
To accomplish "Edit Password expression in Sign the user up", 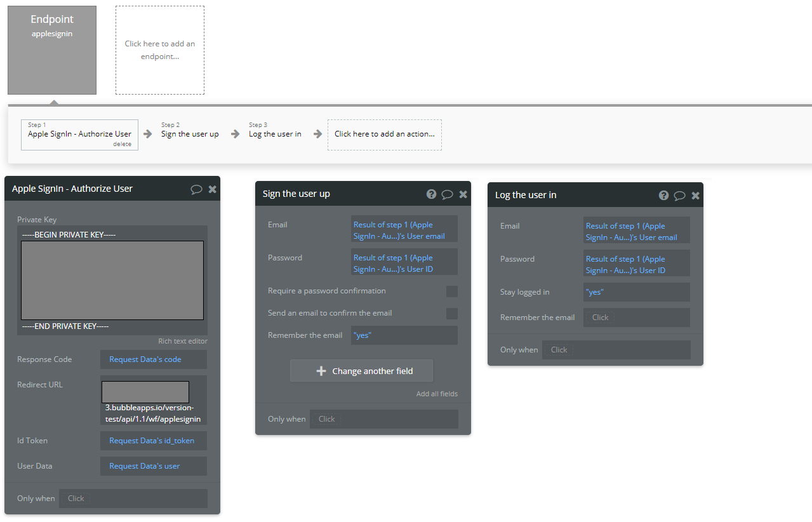I will click(404, 263).
